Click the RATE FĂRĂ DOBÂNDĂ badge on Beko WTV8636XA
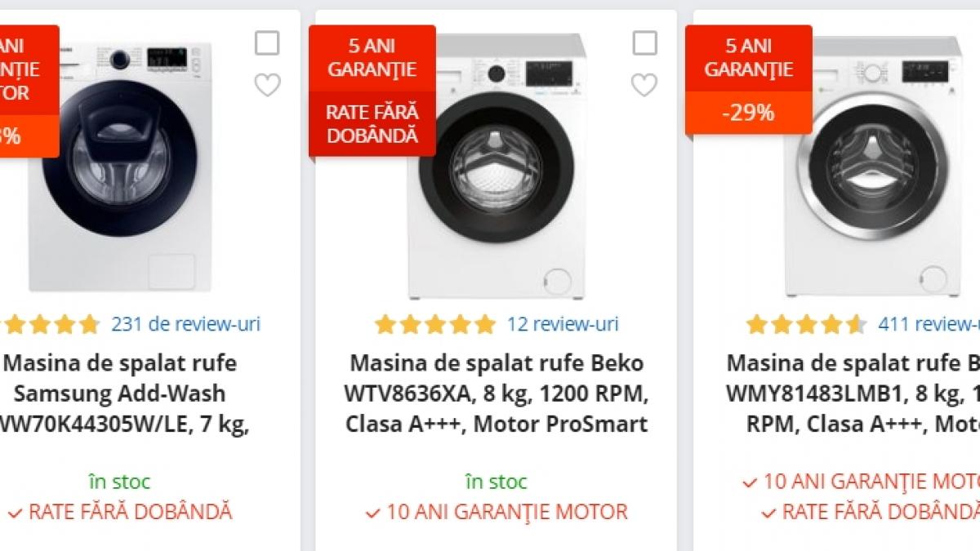The height and width of the screenshot is (551, 980). 372,123
